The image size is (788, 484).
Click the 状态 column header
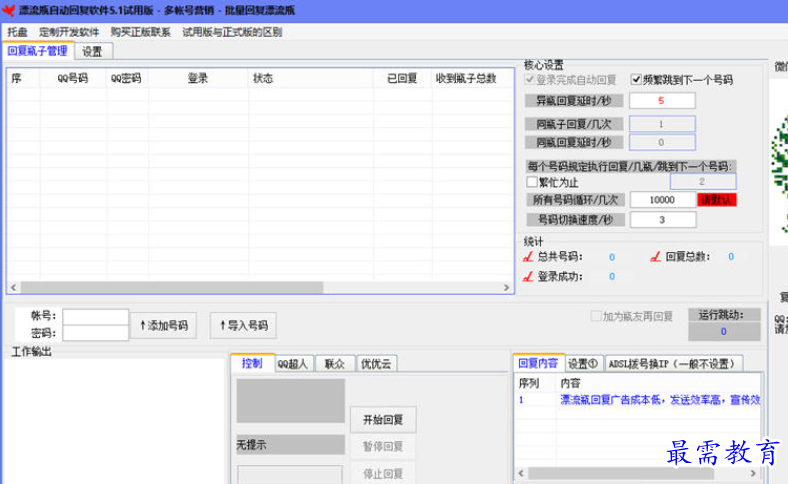310,78
